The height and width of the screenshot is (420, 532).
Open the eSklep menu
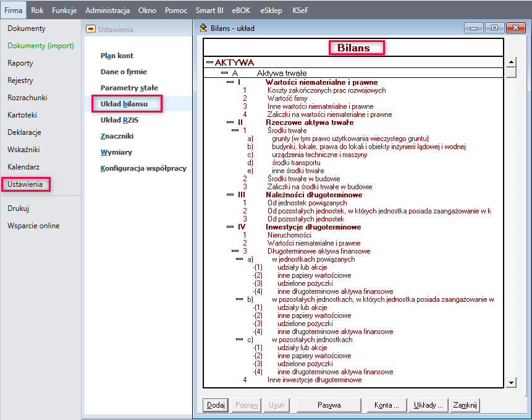271,10
